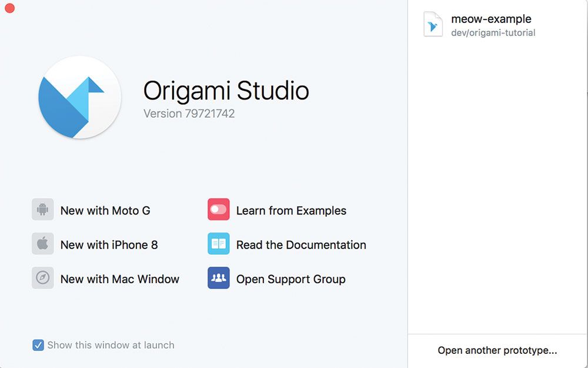Read the Documentation

(x=300, y=244)
